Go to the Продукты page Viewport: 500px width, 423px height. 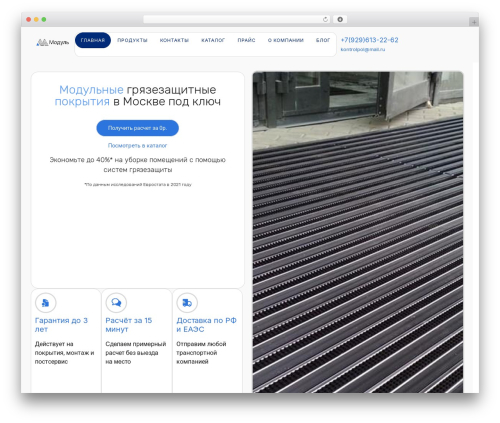coord(132,40)
